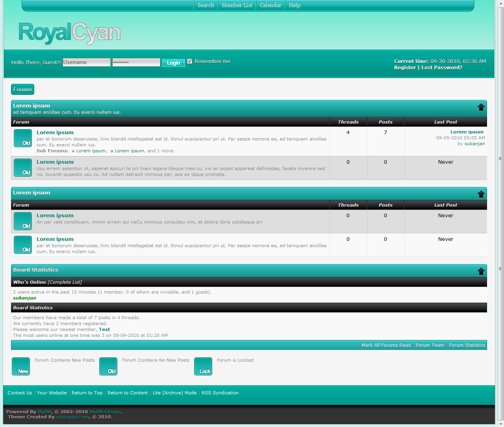Click the password input field
Screen dimensions: 504x427
(136, 62)
